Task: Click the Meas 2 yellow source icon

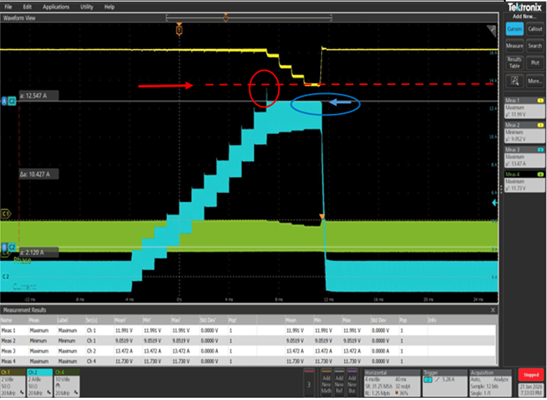Action: point(540,125)
